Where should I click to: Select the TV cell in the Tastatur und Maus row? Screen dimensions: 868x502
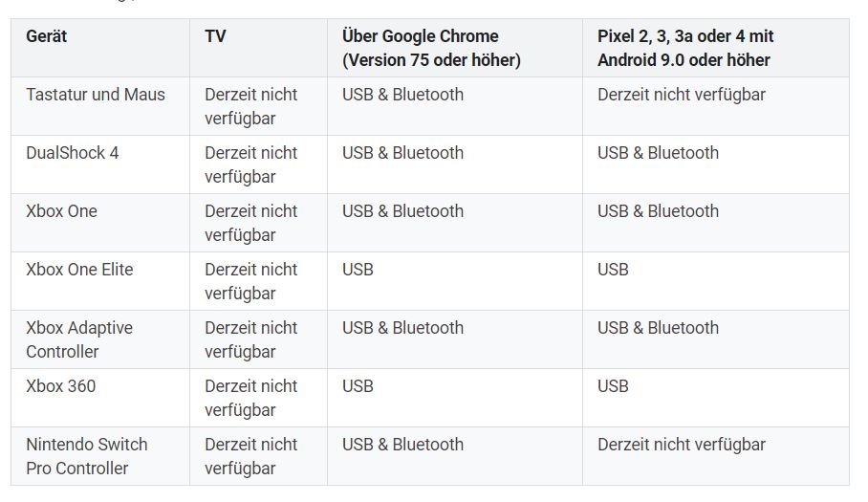(x=250, y=106)
